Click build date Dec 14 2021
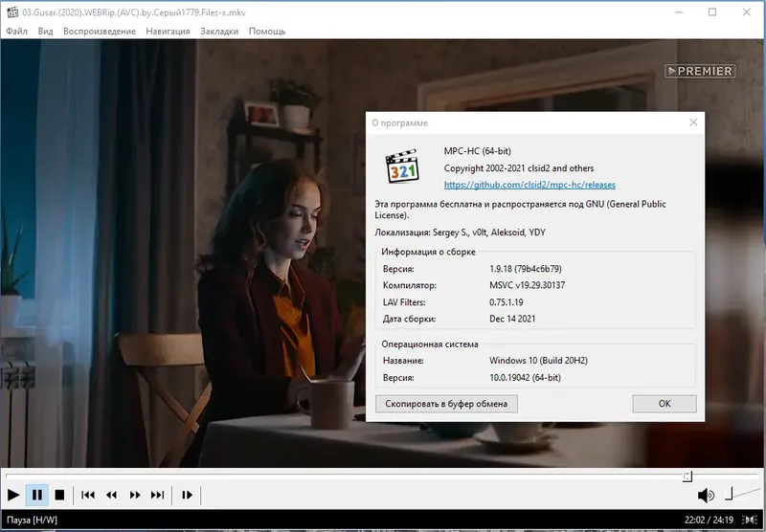 pos(512,319)
